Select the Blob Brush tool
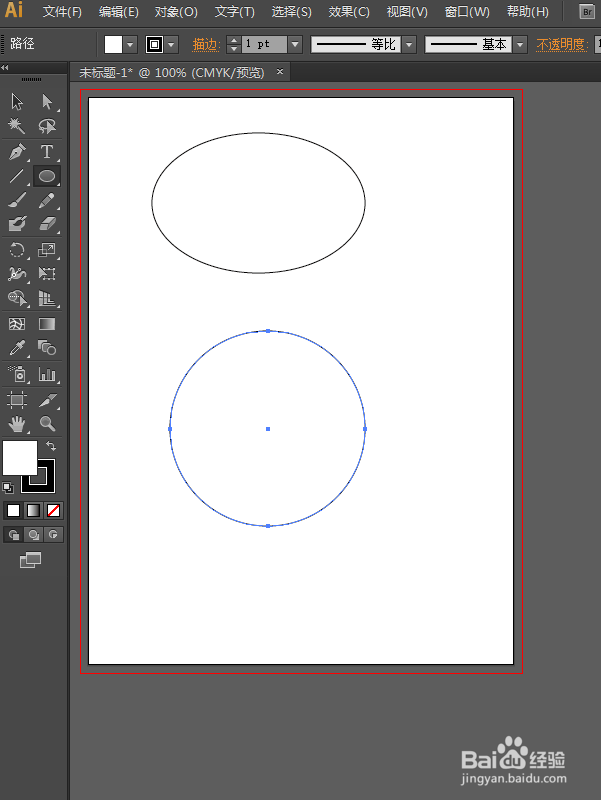 click(17, 223)
